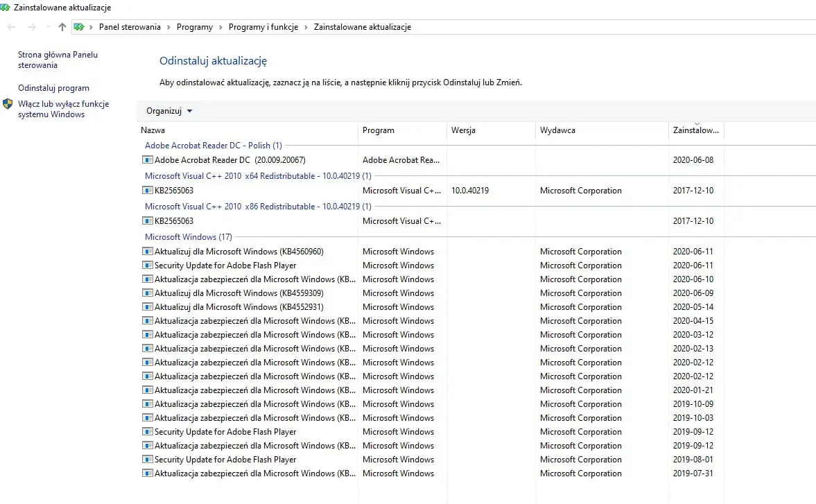This screenshot has width=816, height=504.
Task: Open Strona główna Panelu sterowania link
Action: coord(58,60)
